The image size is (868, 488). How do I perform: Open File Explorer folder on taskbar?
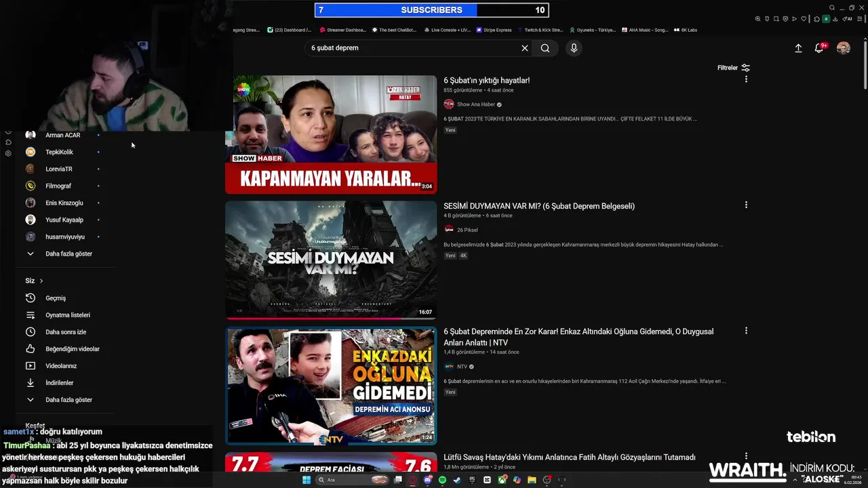[532, 480]
